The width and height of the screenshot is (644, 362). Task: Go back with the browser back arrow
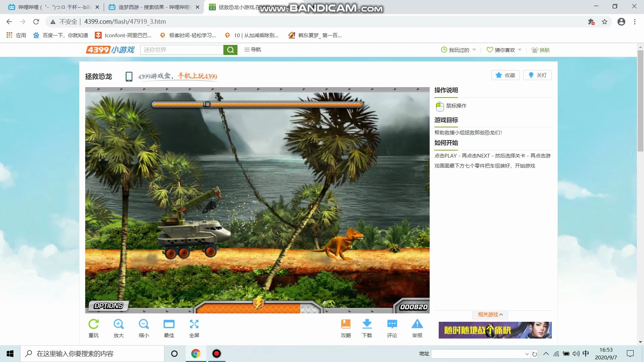pyautogui.click(x=9, y=22)
